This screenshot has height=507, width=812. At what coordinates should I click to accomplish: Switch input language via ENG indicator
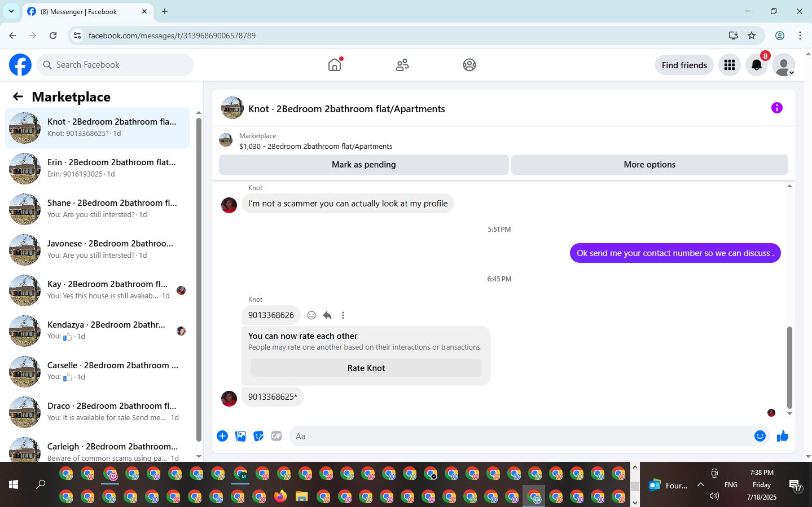[x=731, y=485]
